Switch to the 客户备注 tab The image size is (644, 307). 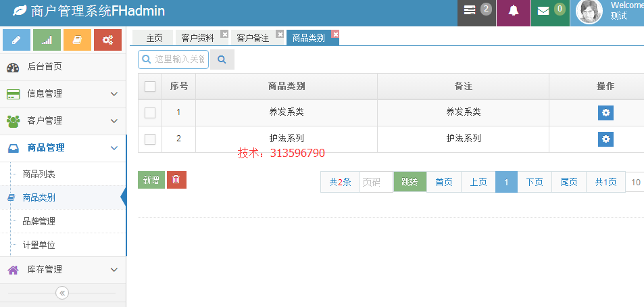pyautogui.click(x=253, y=39)
